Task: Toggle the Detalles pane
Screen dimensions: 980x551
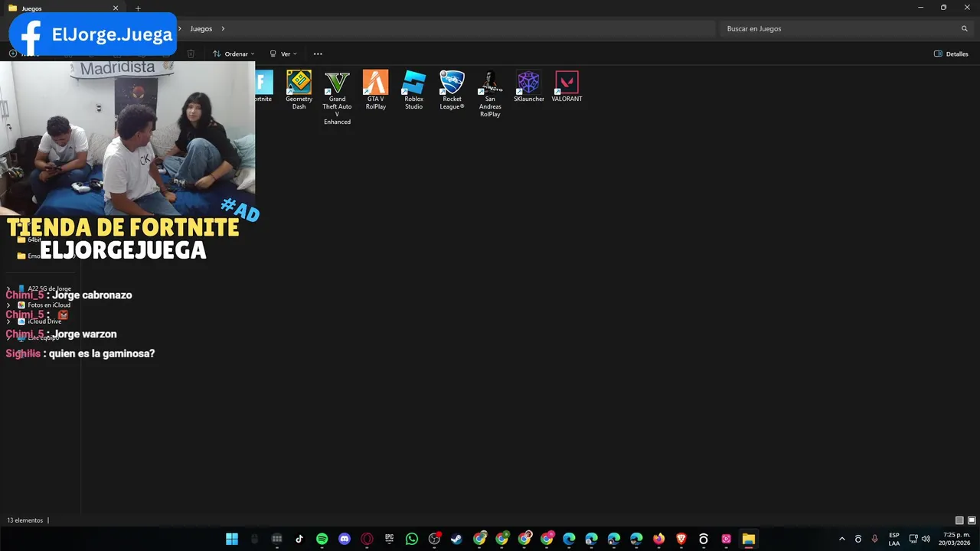Action: (x=951, y=54)
